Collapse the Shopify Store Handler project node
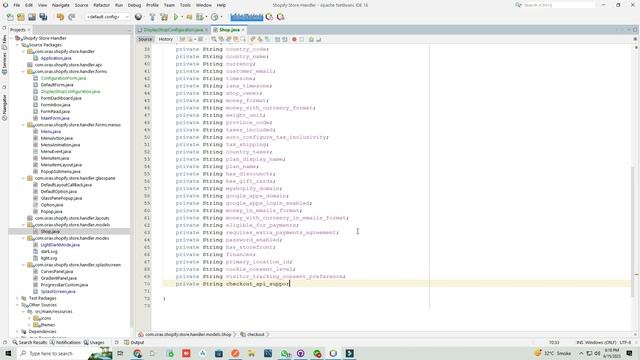 click(12, 38)
